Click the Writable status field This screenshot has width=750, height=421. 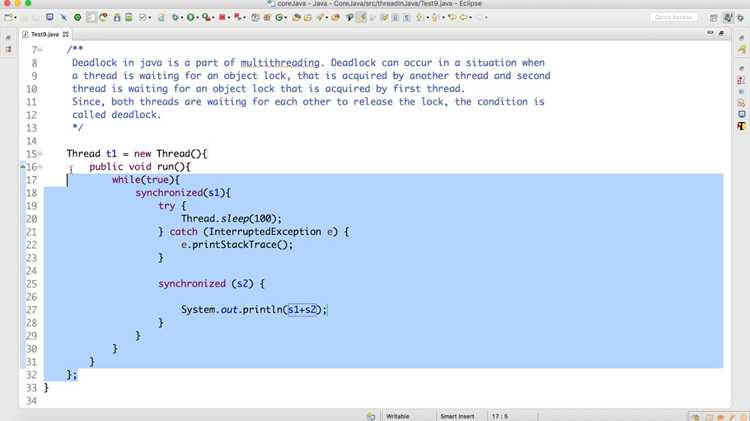click(x=397, y=416)
